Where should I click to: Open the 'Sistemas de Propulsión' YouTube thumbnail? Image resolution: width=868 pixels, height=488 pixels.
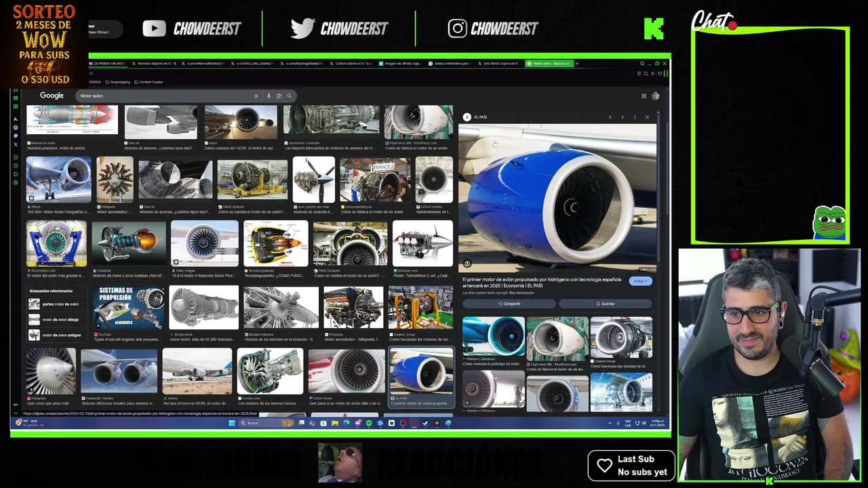(x=129, y=308)
